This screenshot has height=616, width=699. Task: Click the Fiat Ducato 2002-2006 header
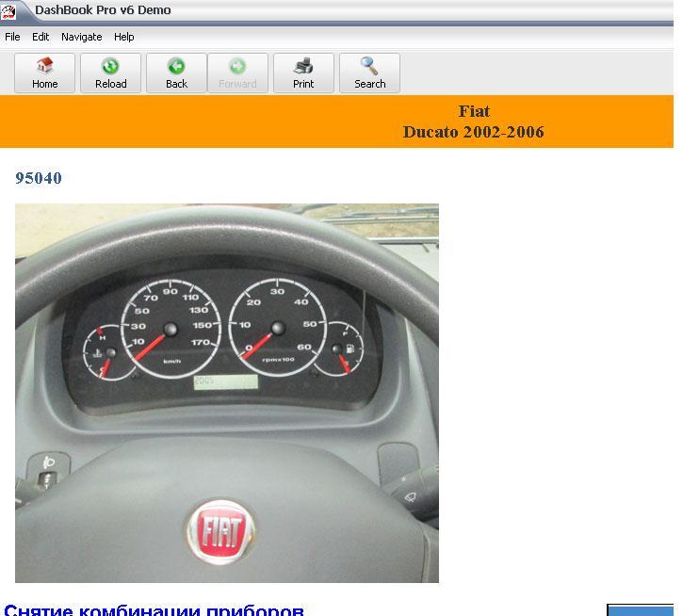[x=474, y=122]
